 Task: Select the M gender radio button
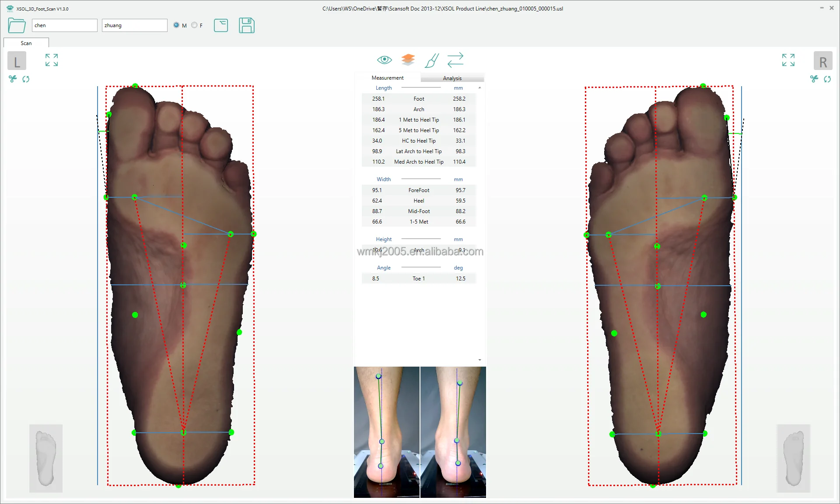click(x=176, y=25)
